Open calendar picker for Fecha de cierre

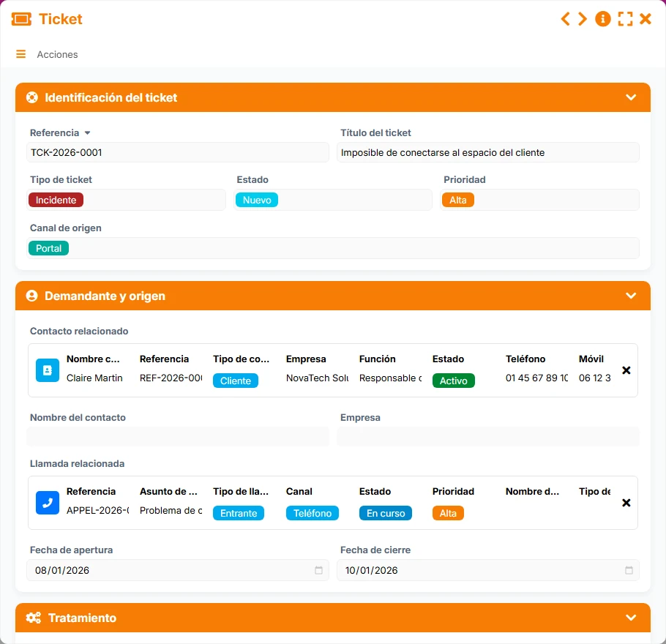[629, 570]
